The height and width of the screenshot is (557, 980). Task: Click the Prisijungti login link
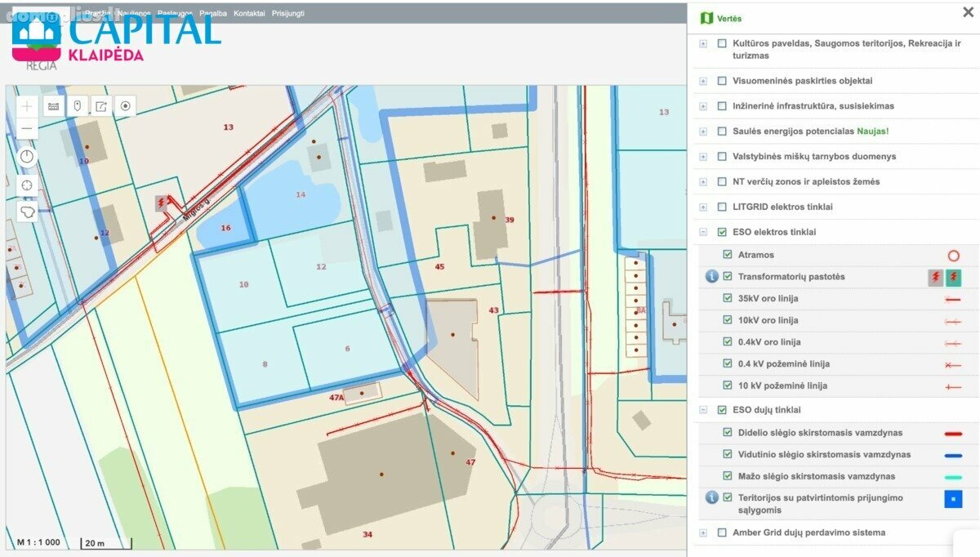[287, 13]
